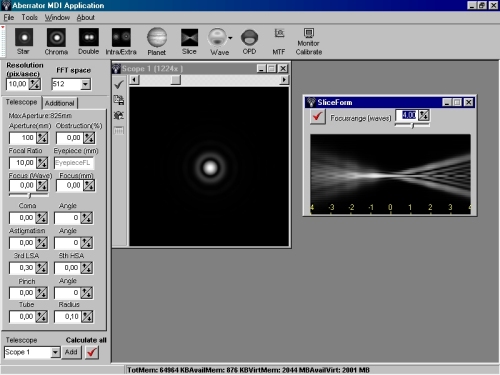
Task: Click the copy image icon in Scope 1 window
Action: (119, 100)
